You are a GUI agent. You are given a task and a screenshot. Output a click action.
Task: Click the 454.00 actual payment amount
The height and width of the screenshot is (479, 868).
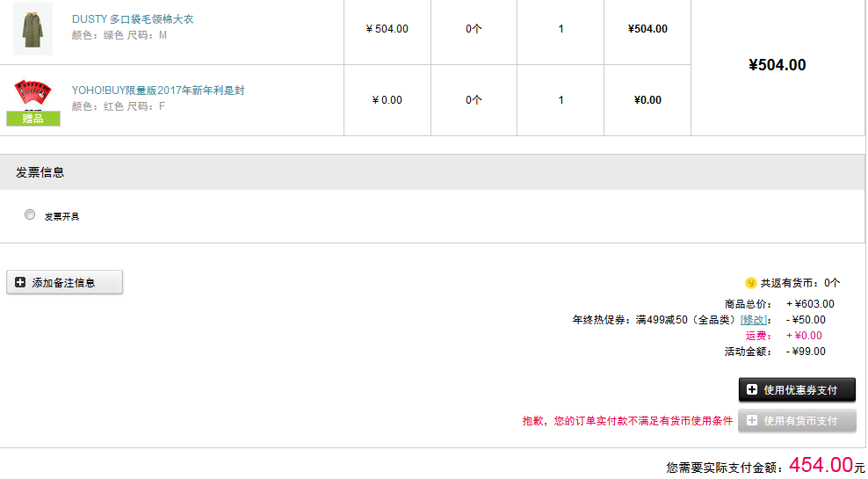tap(821, 465)
